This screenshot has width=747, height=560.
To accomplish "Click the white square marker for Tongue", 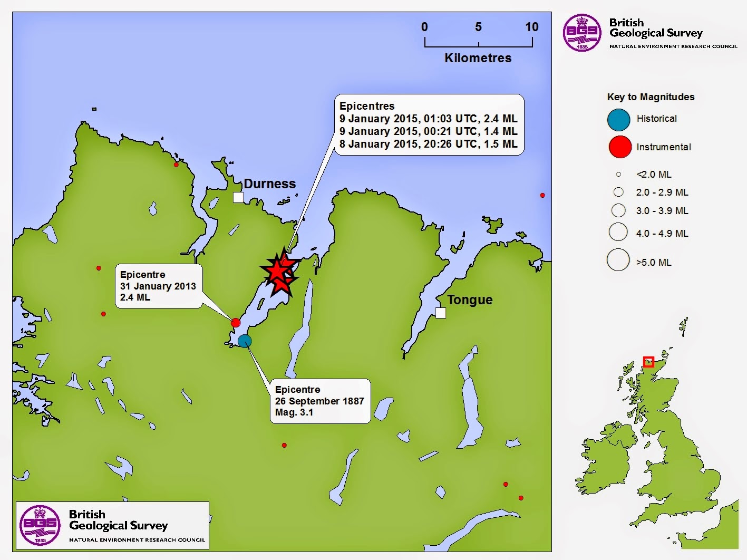I will [x=441, y=313].
